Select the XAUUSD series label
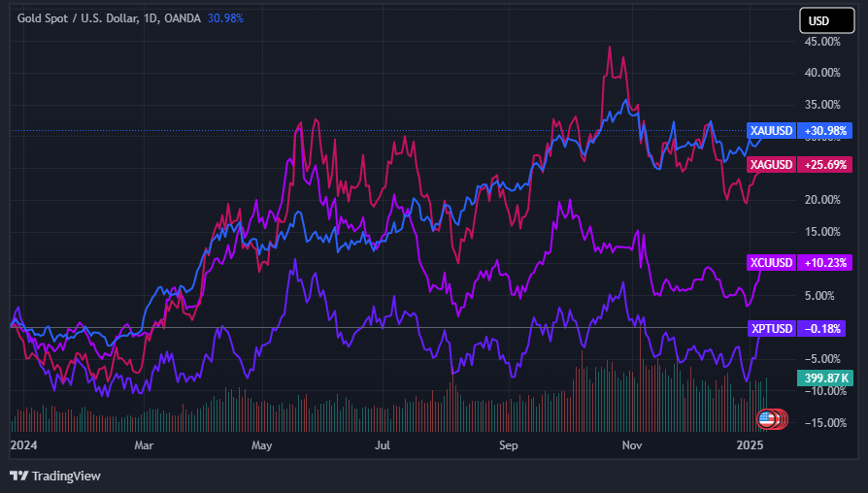Viewport: 868px width, 493px height. click(771, 131)
